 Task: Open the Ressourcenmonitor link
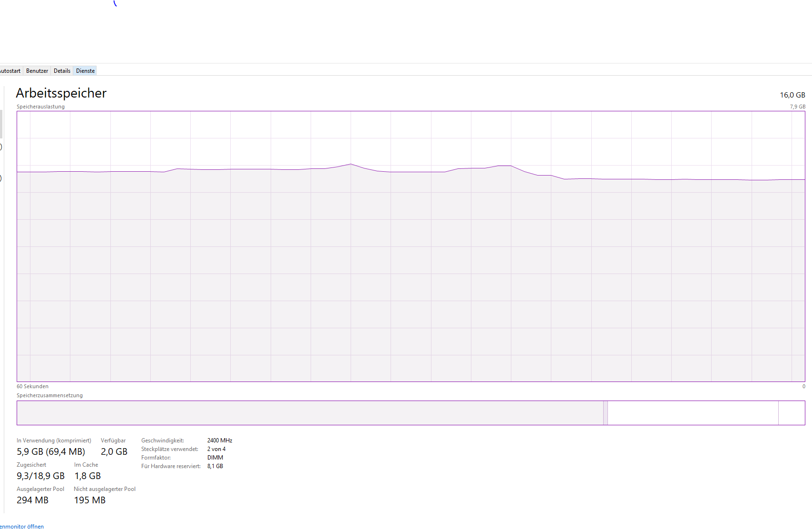[22, 526]
